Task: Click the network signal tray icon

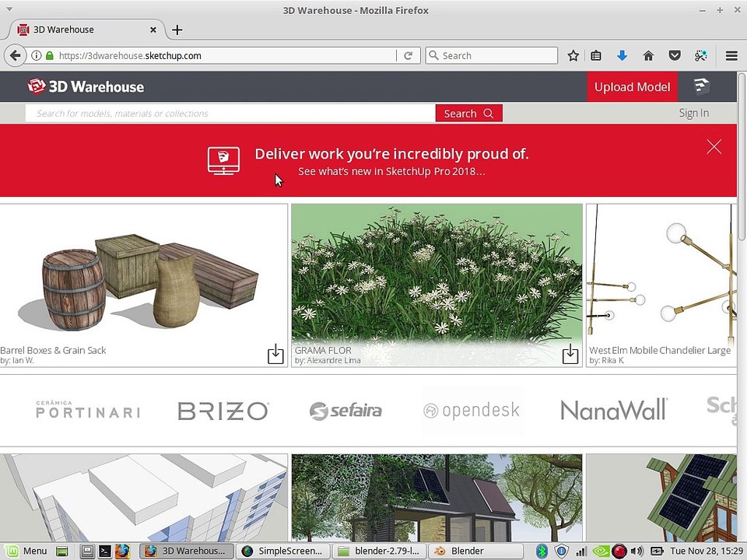Action: coord(581,551)
